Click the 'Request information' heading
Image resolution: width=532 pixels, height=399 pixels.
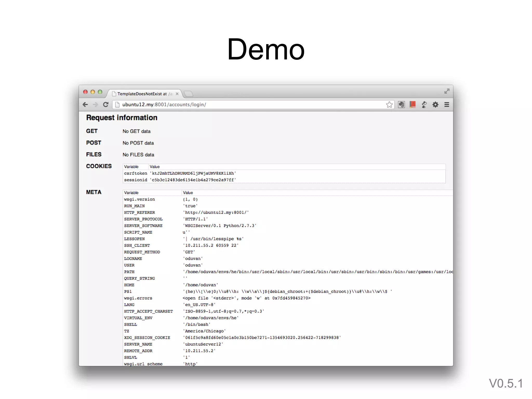(x=122, y=118)
